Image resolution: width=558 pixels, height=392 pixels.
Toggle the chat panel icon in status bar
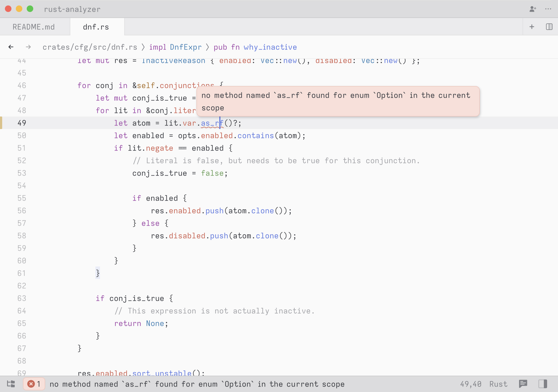[x=523, y=384]
